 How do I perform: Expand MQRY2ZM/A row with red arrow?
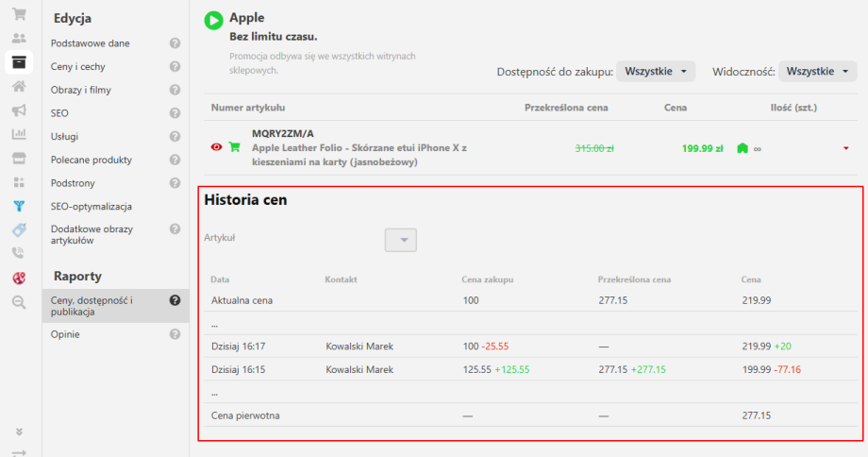click(x=846, y=148)
